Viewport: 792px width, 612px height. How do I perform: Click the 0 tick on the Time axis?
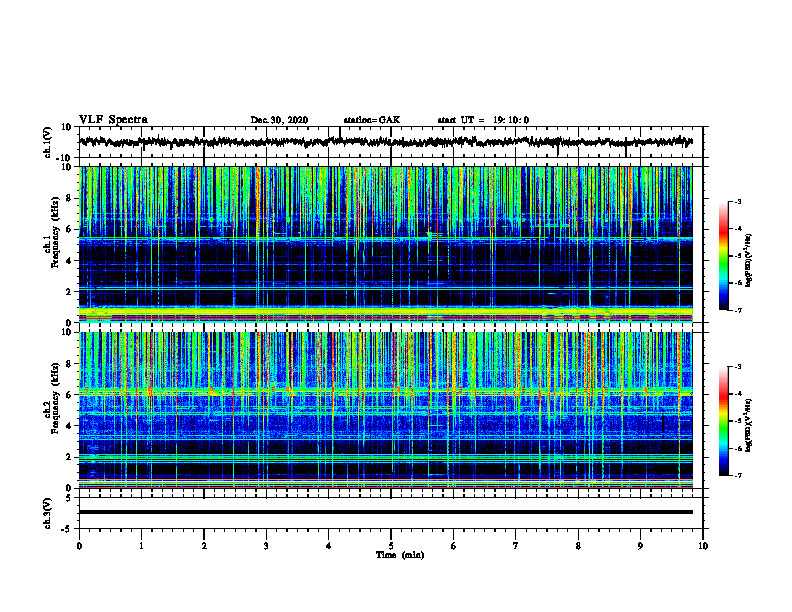click(x=79, y=546)
